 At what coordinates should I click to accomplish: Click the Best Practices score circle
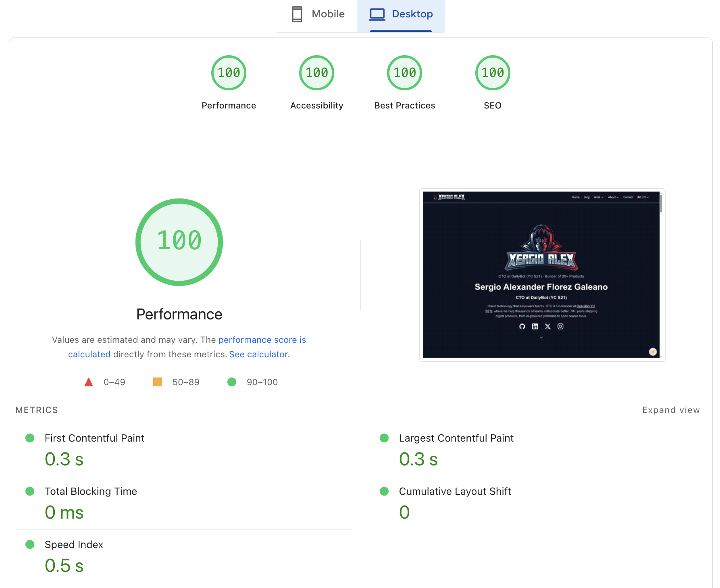pos(404,73)
